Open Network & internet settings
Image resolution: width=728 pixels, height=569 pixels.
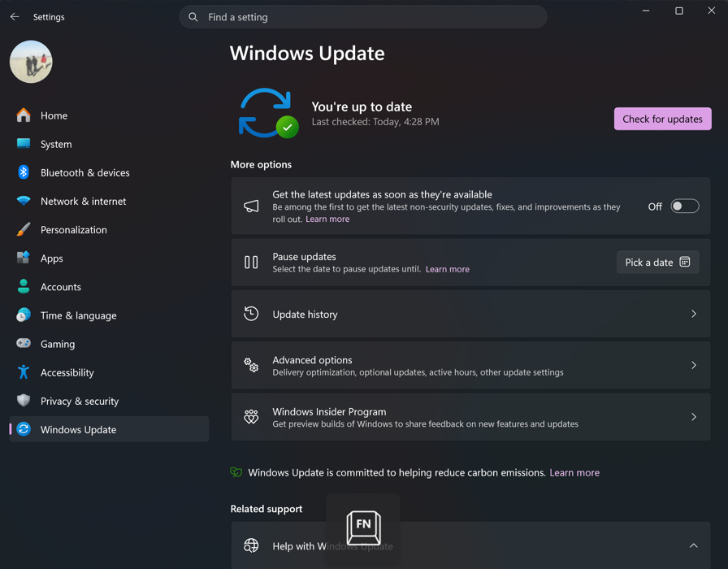tap(109, 201)
